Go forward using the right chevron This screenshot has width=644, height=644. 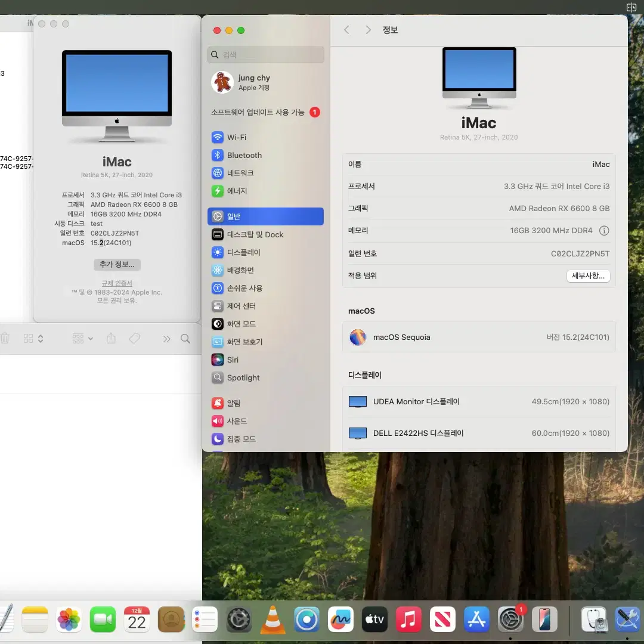(x=368, y=30)
